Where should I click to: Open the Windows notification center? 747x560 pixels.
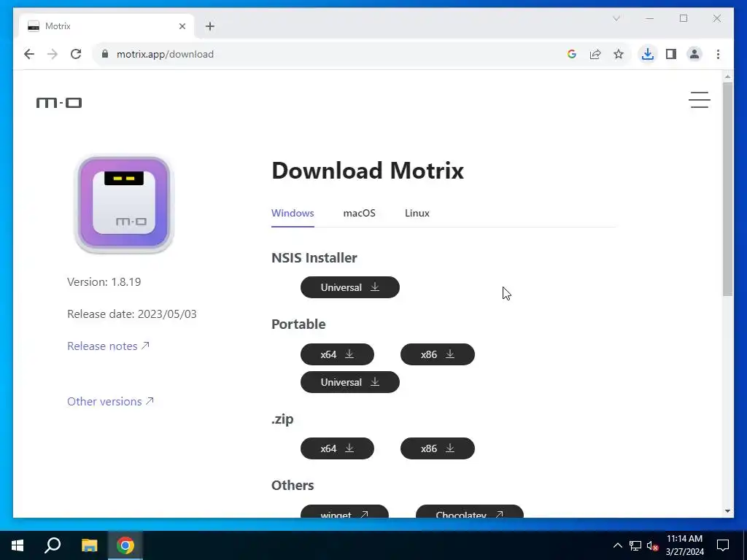[x=723, y=545]
